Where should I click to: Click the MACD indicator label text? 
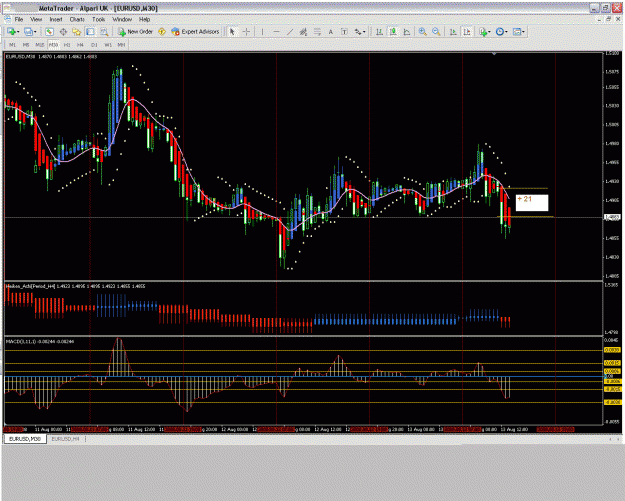pyautogui.click(x=39, y=342)
